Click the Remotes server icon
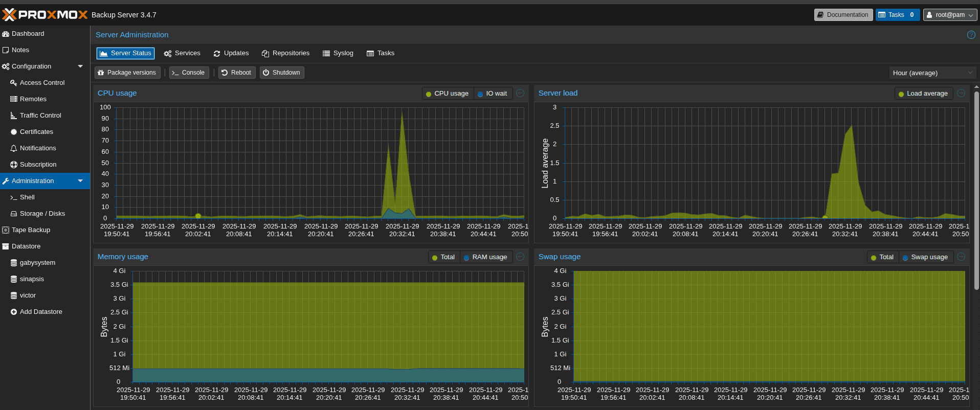The width and height of the screenshot is (980, 410). click(14, 99)
